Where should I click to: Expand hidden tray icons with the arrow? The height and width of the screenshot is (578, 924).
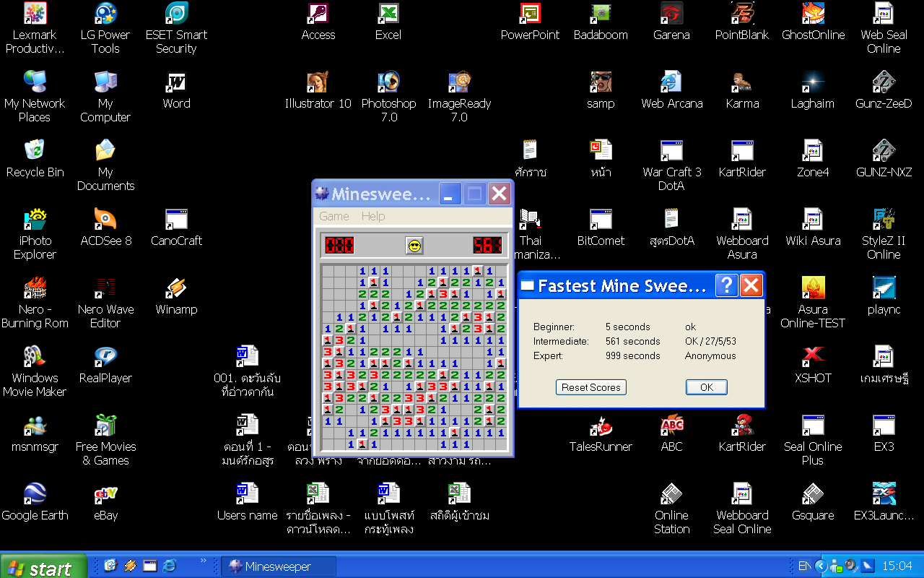tap(821, 566)
